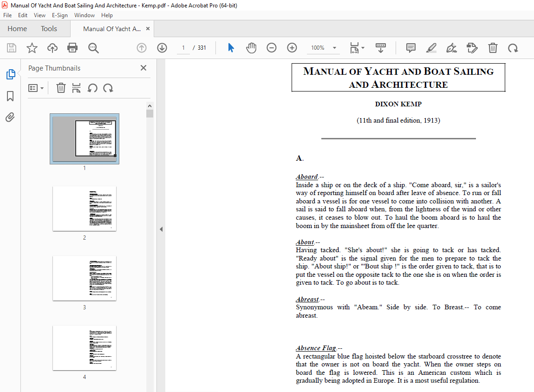Screen dimensions: 534x392
Task: Open the Comment tool
Action: 410,48
